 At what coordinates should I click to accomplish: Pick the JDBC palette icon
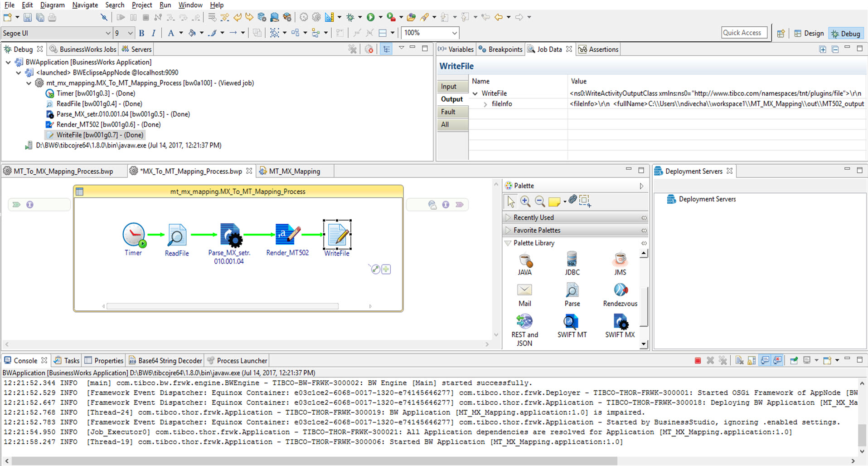(572, 260)
